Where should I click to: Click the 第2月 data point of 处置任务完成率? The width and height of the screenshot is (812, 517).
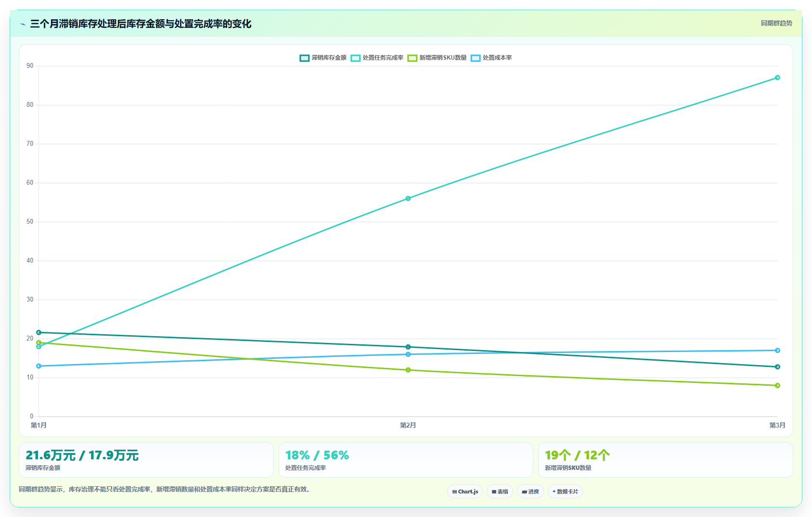tap(408, 198)
